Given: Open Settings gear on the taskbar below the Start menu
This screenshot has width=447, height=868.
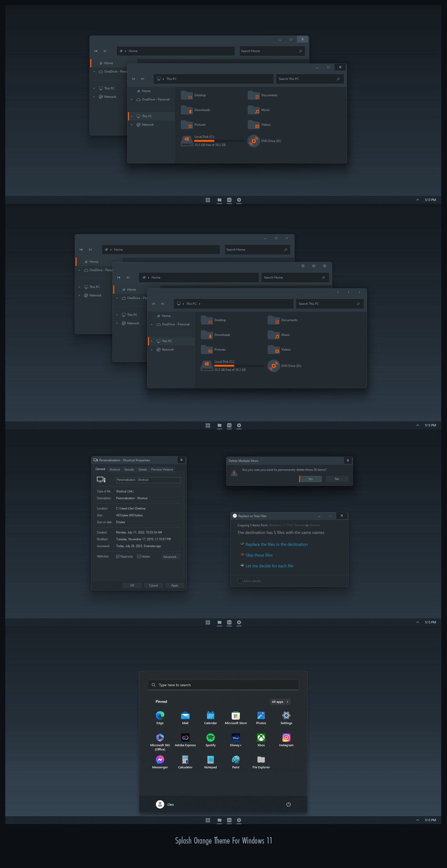Looking at the screenshot, I should tap(239, 820).
